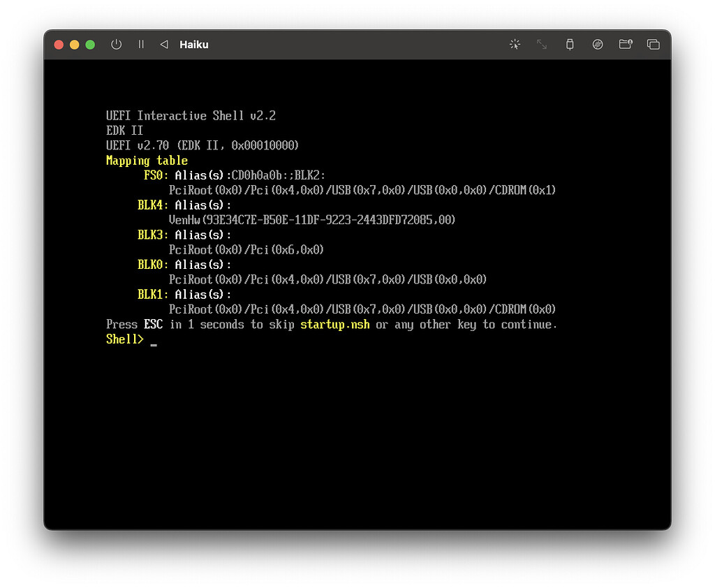Click 'UEFI Interactive Shell v2.2' line
715x588 pixels.
(x=191, y=116)
